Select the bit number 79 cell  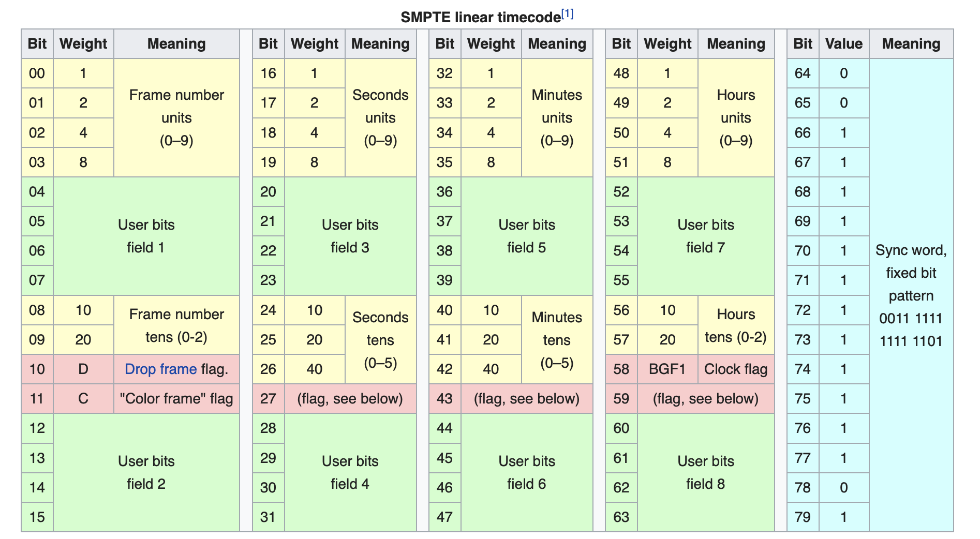coord(803,517)
